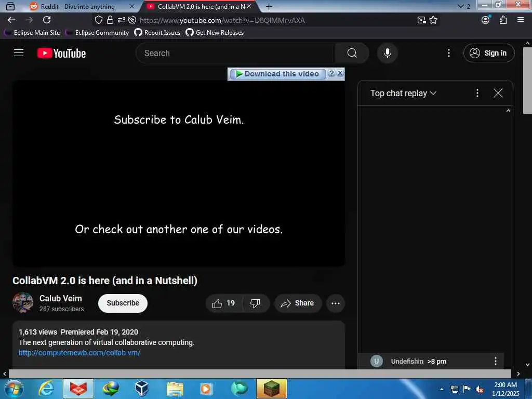This screenshot has height=399, width=532.
Task: Open Calub Veim channel avatar
Action: 23,303
